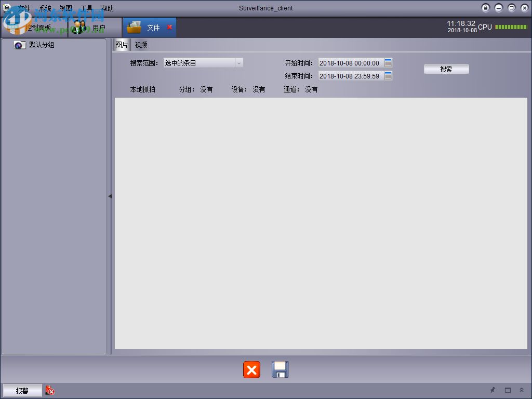532x399 pixels.
Task: Click the camera icon beside 默认分组
Action: [20, 45]
